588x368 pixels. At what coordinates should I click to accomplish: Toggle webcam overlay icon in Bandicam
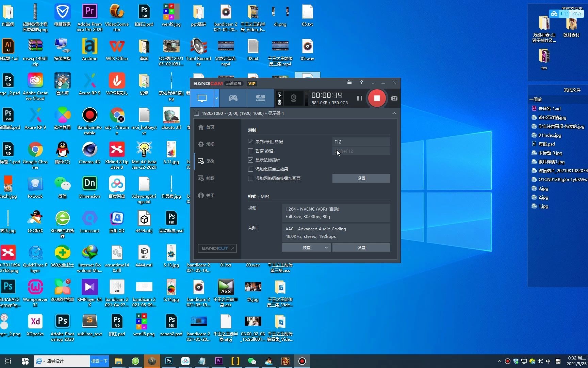pos(293,98)
